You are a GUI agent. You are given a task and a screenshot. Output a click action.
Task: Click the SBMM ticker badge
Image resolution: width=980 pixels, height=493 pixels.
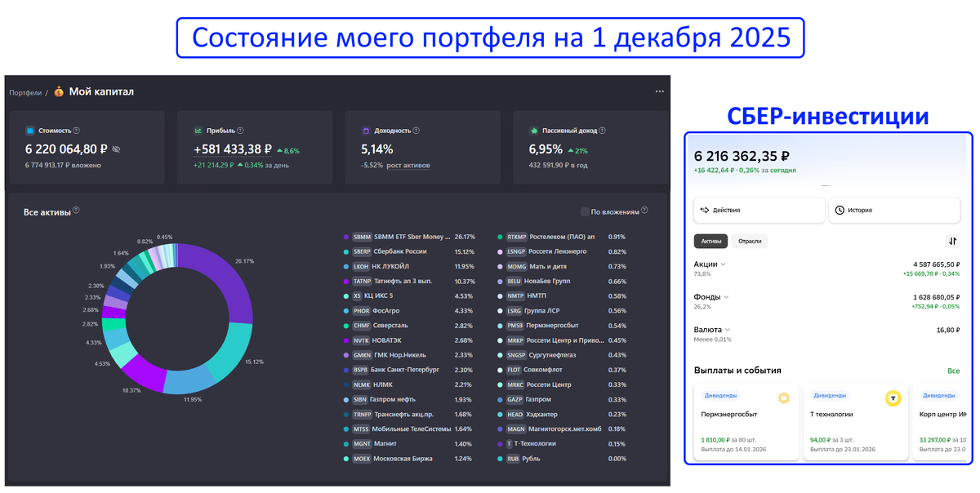coord(362,237)
